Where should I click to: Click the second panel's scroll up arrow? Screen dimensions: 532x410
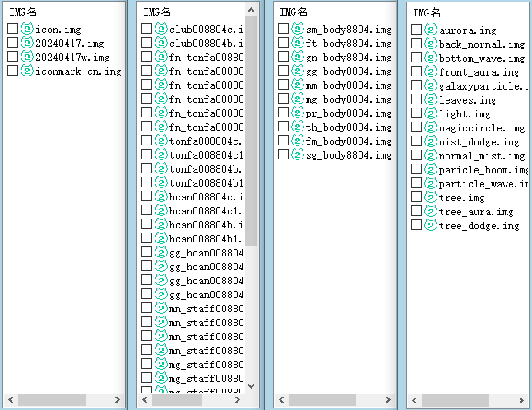click(x=252, y=11)
